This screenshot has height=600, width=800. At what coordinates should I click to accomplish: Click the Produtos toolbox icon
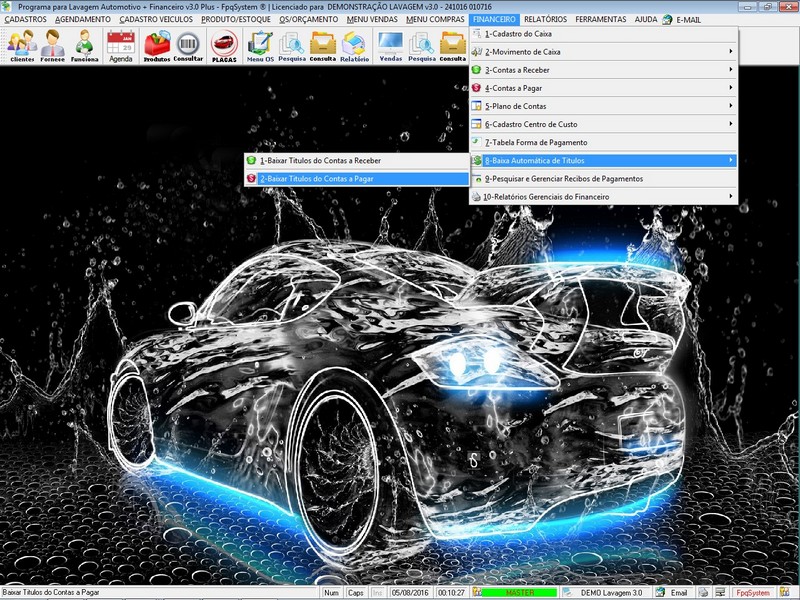click(x=157, y=46)
